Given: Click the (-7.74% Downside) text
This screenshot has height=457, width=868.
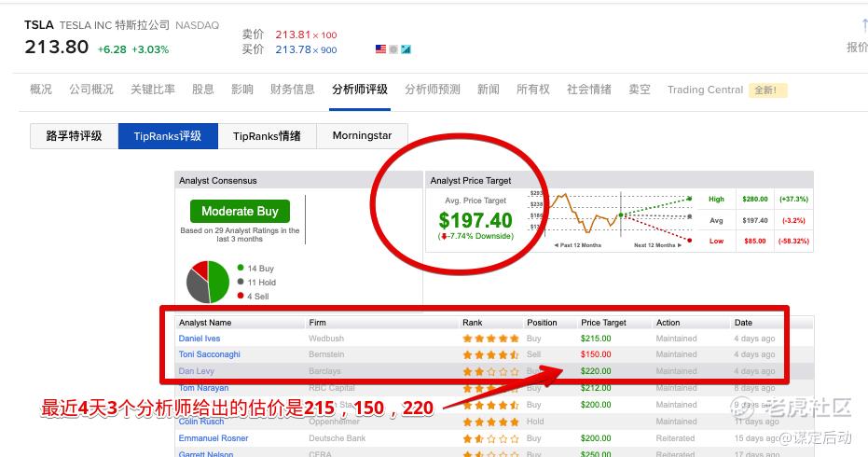Looking at the screenshot, I should [476, 236].
